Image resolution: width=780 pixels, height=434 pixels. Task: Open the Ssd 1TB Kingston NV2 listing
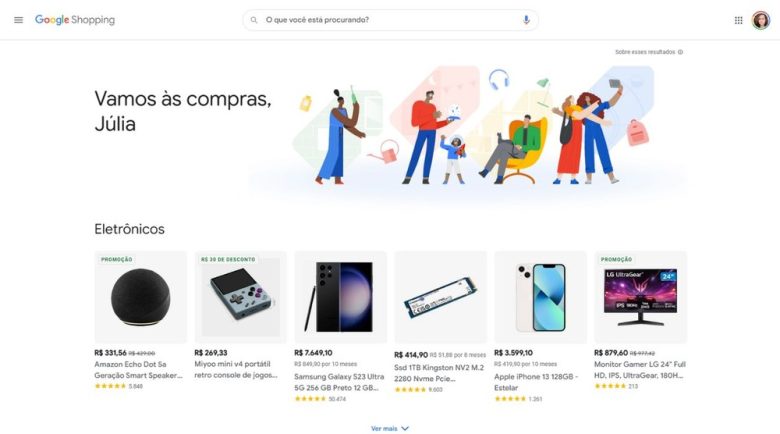(439, 373)
